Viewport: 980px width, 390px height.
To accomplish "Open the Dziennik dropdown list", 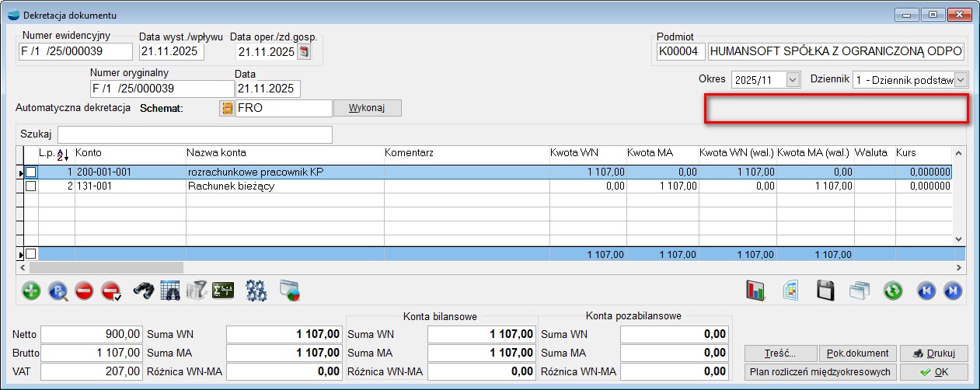I will tap(961, 79).
